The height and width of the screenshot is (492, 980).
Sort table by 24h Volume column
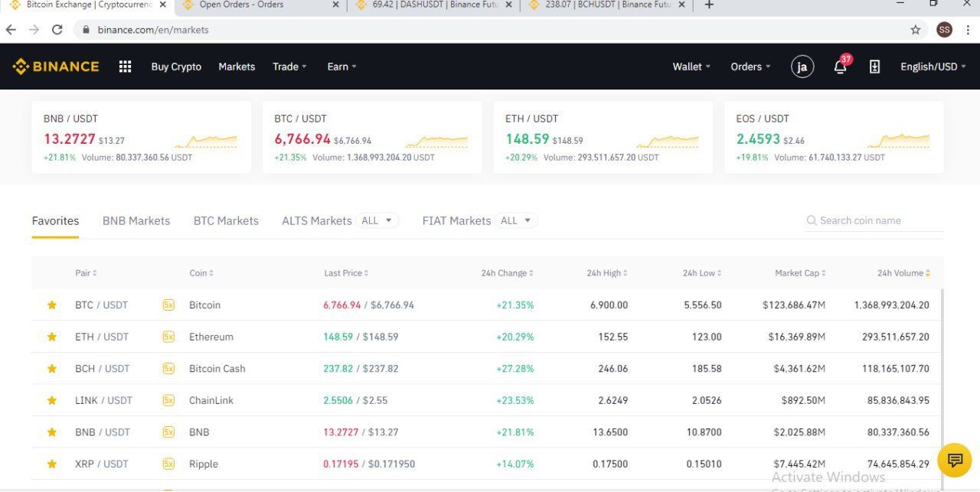point(904,273)
